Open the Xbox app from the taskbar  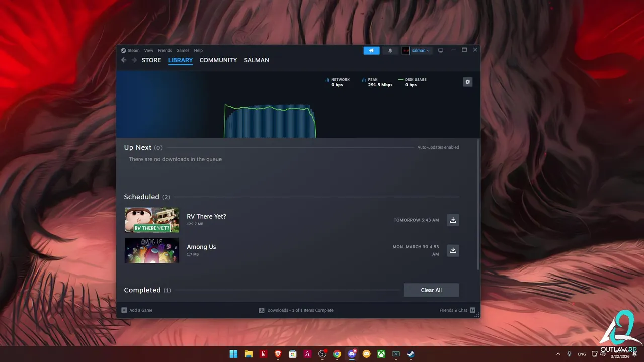pyautogui.click(x=381, y=354)
